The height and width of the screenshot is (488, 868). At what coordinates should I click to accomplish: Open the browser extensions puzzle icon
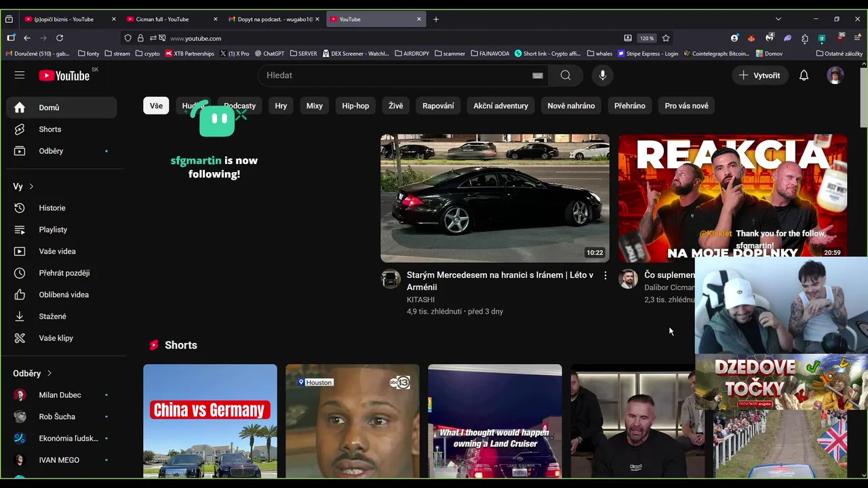805,38
